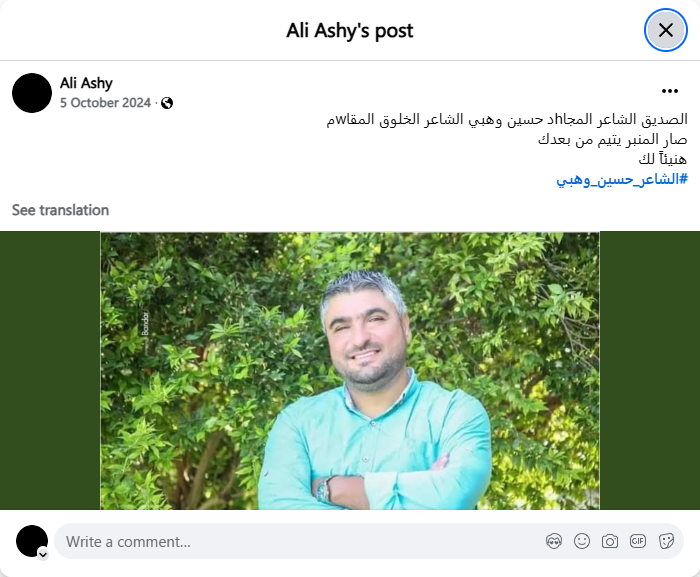This screenshot has width=700, height=577.
Task: Click the public globe audience icon
Action: pos(167,103)
